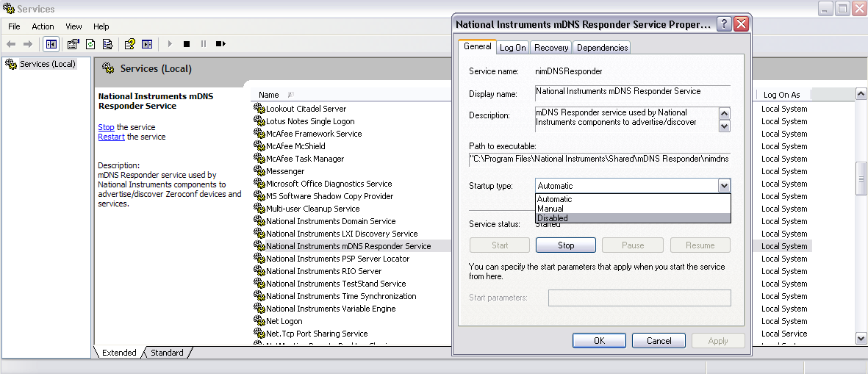Click the dialog's question mark help button
The image size is (868, 374).
(x=723, y=24)
